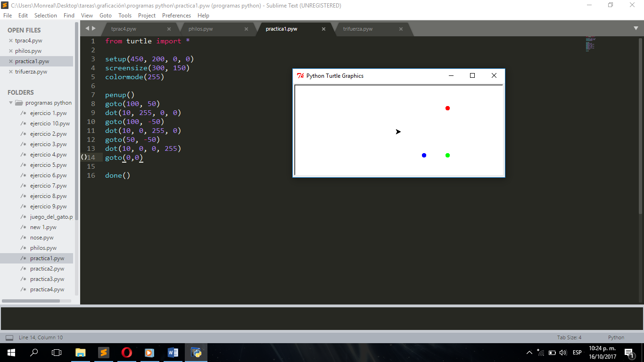Click the Sublime Text taskbar icon

[104, 352]
